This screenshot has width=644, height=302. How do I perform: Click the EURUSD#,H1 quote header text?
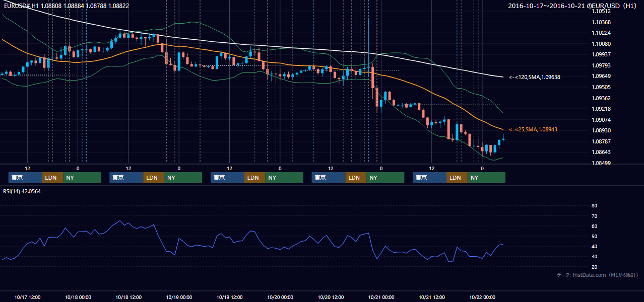coord(67,6)
